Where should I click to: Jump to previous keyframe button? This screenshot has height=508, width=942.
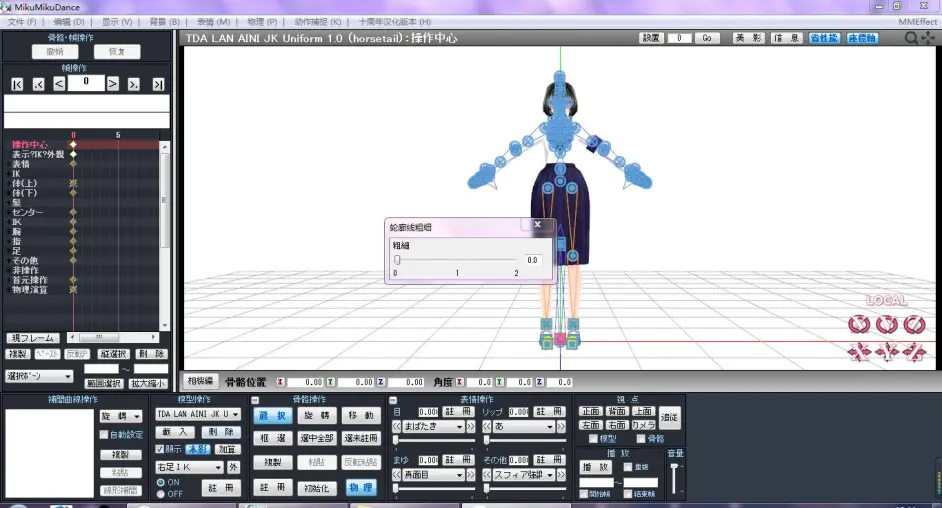tap(38, 84)
